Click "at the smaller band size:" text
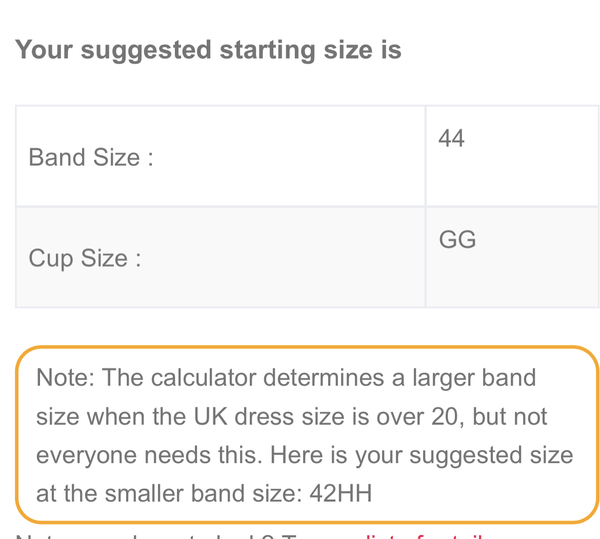The image size is (600, 539). [169, 493]
